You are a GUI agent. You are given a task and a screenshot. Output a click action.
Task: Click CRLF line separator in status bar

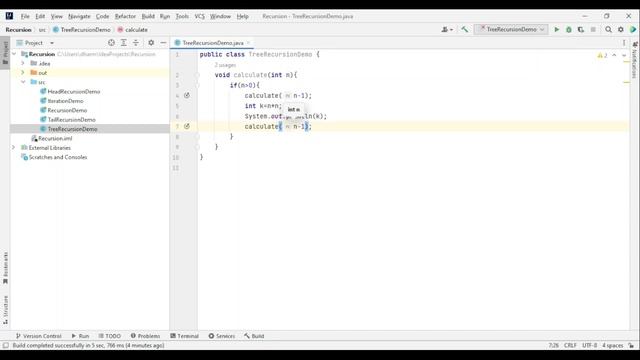[570, 345]
